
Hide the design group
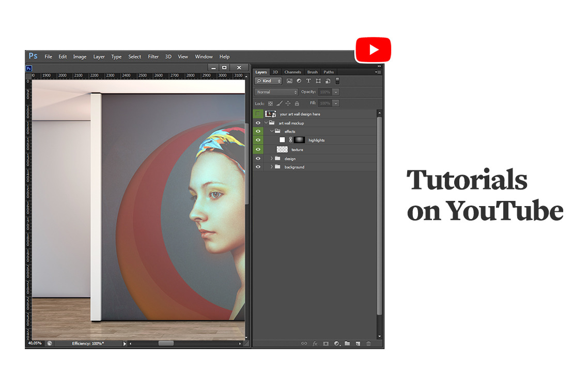258,159
